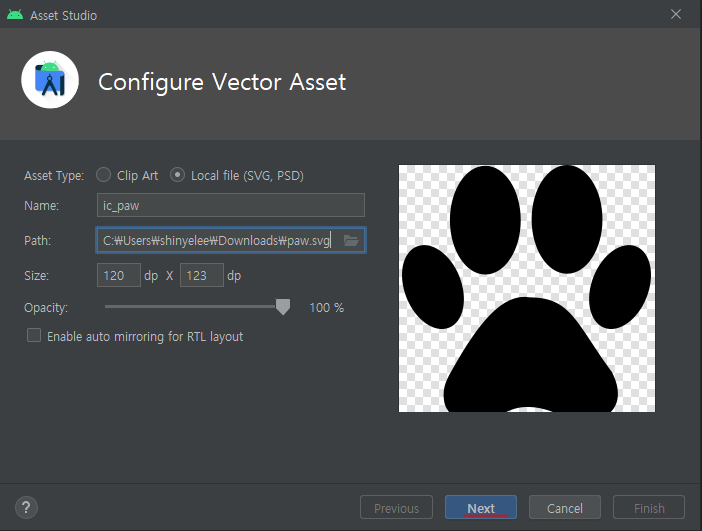
Task: Click the paw preview image
Action: click(527, 288)
